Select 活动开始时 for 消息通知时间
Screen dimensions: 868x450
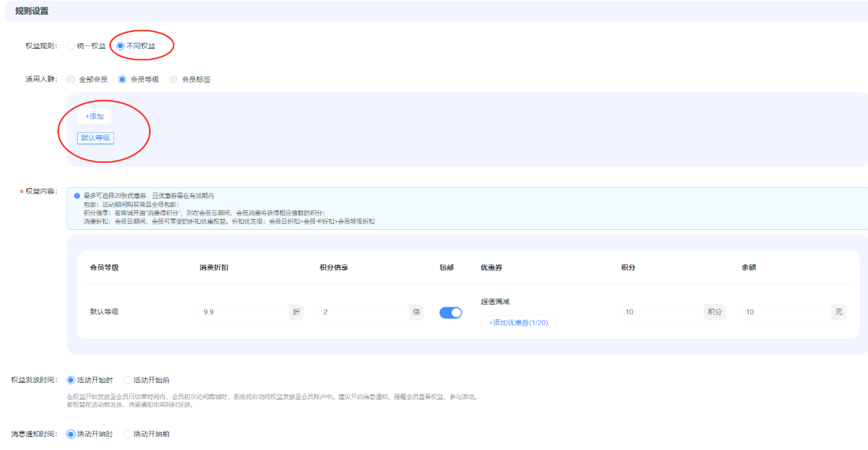tap(72, 434)
